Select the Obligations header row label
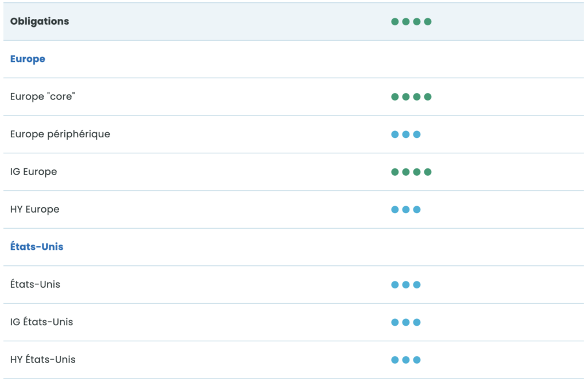The width and height of the screenshot is (588, 382). pos(40,21)
